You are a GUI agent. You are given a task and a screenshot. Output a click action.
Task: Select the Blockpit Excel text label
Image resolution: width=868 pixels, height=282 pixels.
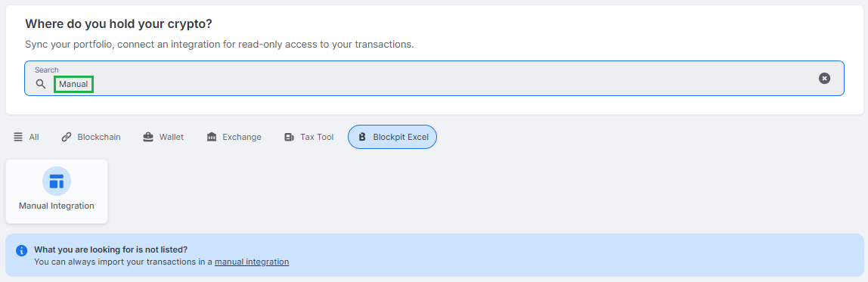[x=401, y=137]
